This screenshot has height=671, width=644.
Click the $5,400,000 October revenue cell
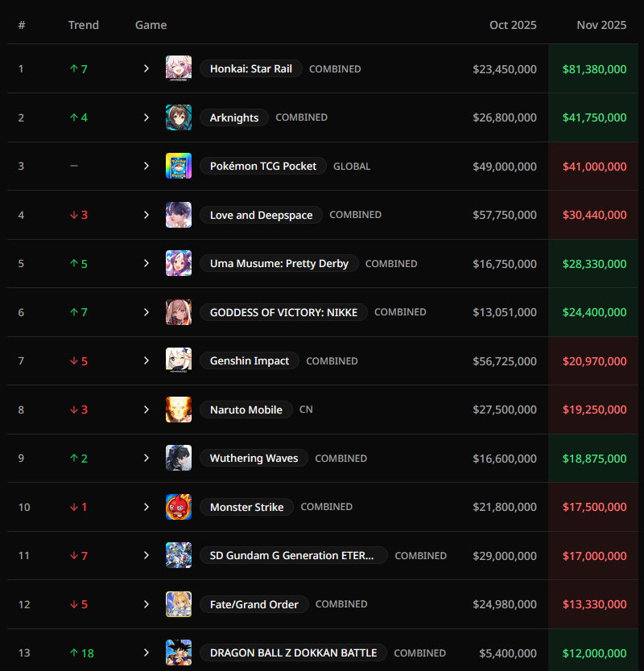pyautogui.click(x=508, y=653)
